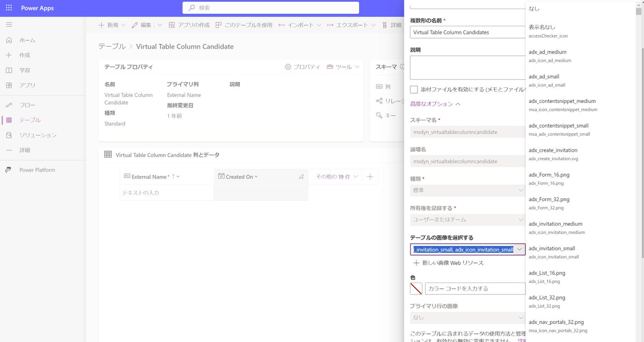Click このテーブルを使用 toolbar button
Viewport: 644px width, 342px height.
(244, 25)
